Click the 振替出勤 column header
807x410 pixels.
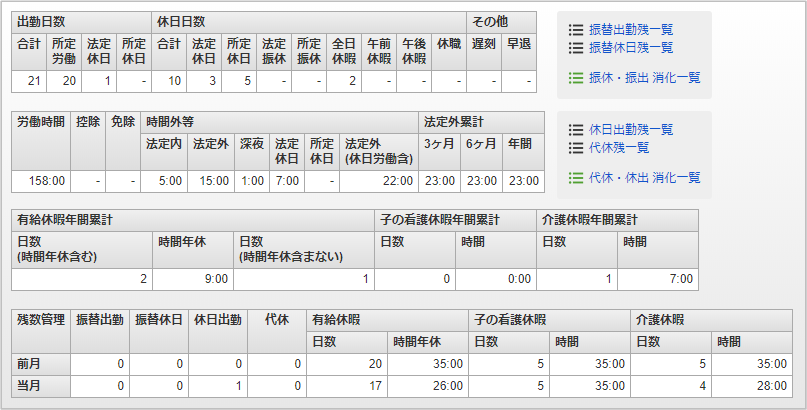[x=99, y=331]
